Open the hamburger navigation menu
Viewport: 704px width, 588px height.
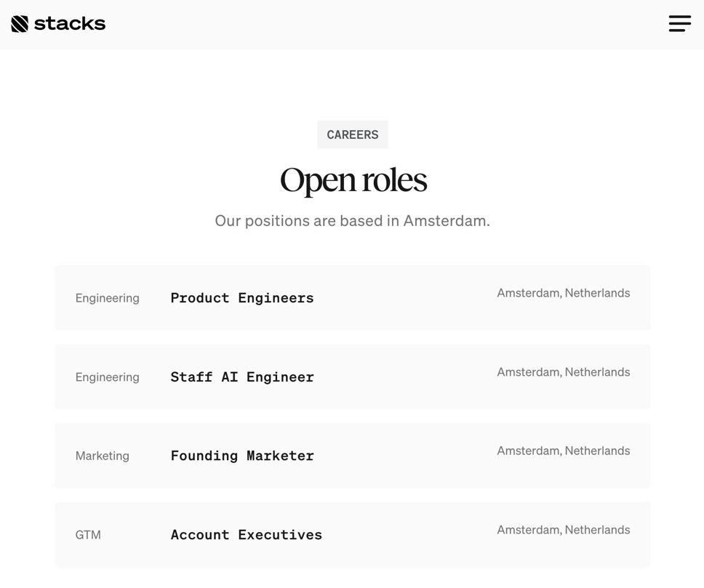pyautogui.click(x=680, y=23)
